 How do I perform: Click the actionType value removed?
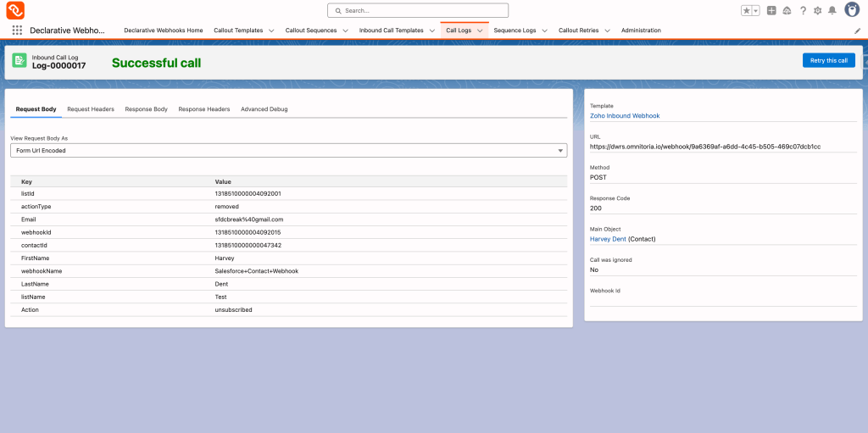pos(227,207)
